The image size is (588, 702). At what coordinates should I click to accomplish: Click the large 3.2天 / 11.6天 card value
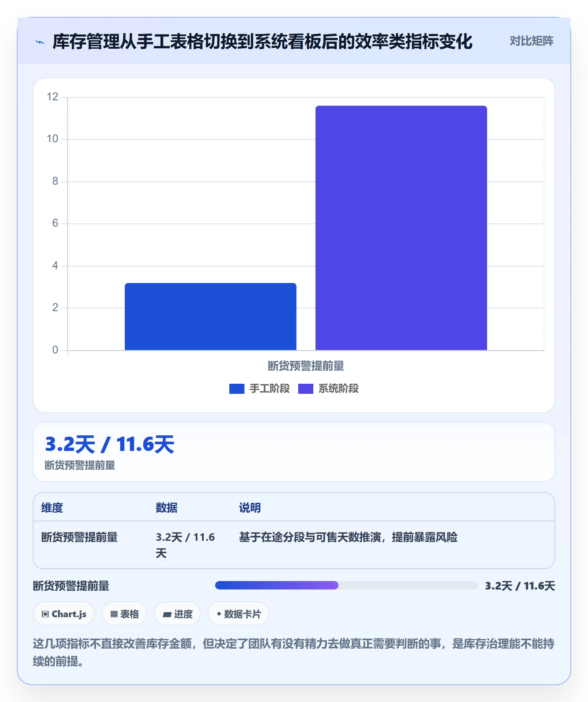click(x=110, y=444)
